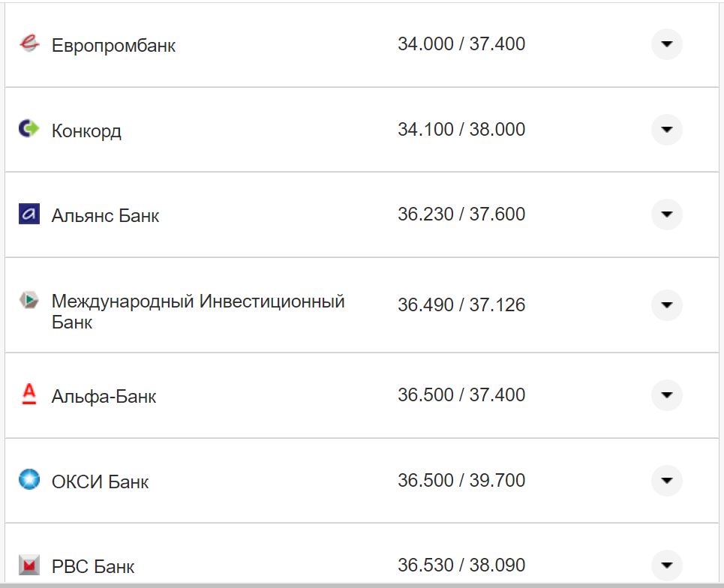The width and height of the screenshot is (724, 588).
Task: Open the Европромбанк bank page link
Action: coord(113,45)
